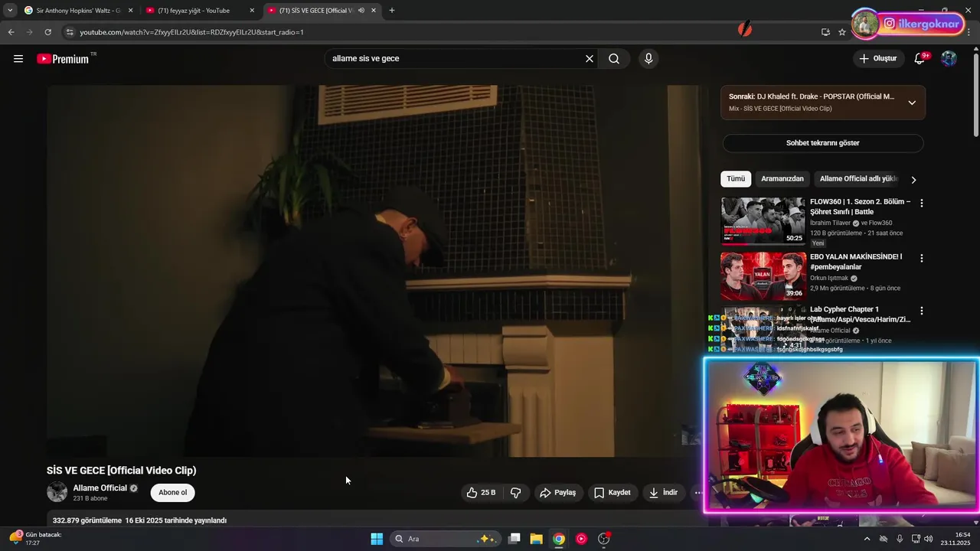Open Windows Start menu
This screenshot has height=551, width=980.
377,539
